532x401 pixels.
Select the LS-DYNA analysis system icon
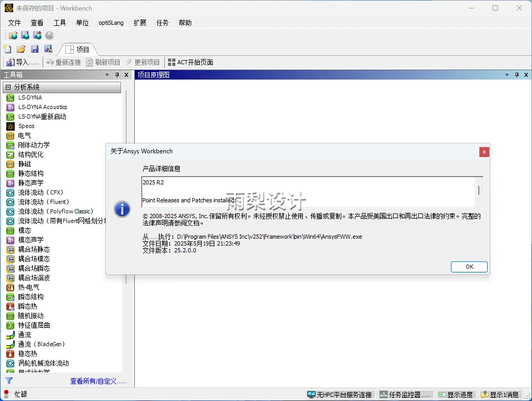pyautogui.click(x=10, y=98)
